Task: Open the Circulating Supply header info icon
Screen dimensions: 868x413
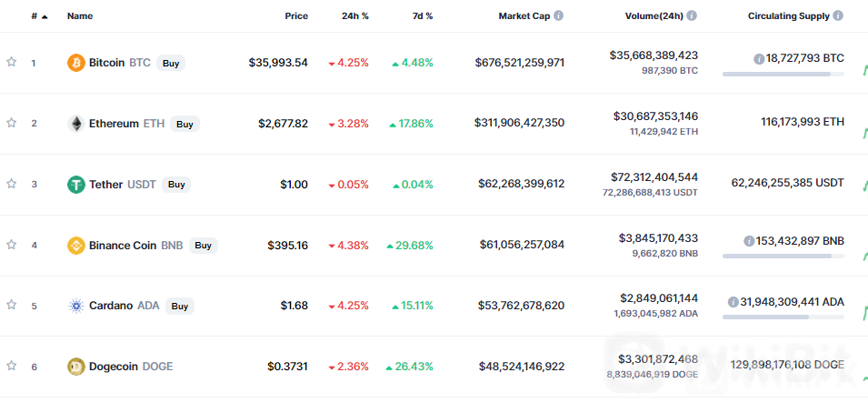Action: (x=838, y=16)
